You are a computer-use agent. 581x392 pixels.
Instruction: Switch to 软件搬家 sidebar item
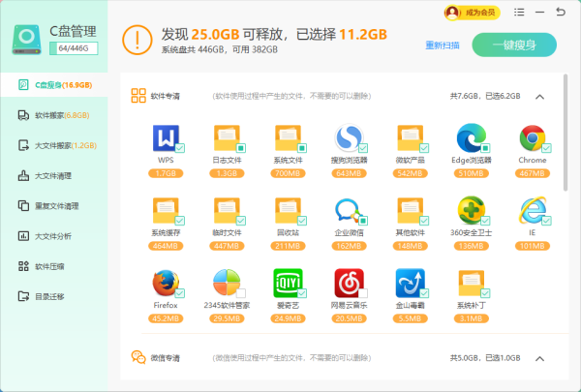pos(54,115)
